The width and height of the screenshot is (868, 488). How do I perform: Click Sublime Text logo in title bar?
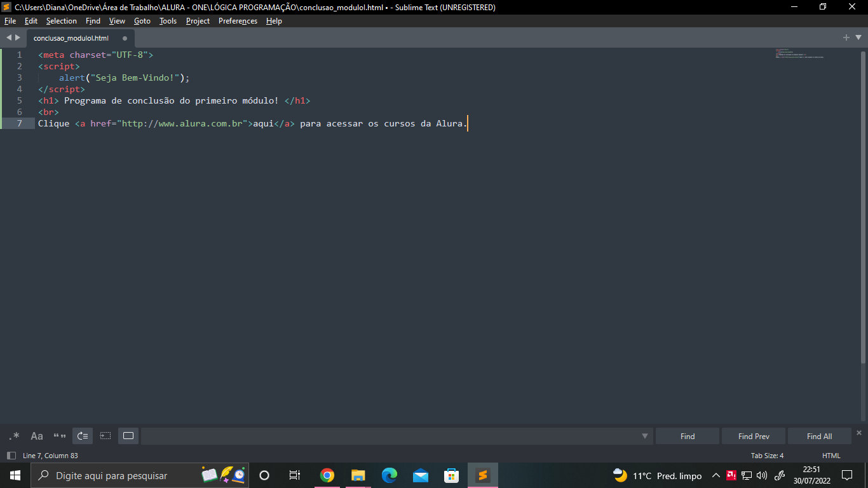(x=6, y=7)
